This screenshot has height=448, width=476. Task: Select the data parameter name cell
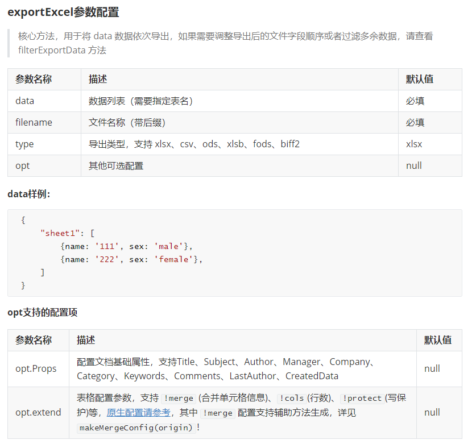(x=25, y=101)
